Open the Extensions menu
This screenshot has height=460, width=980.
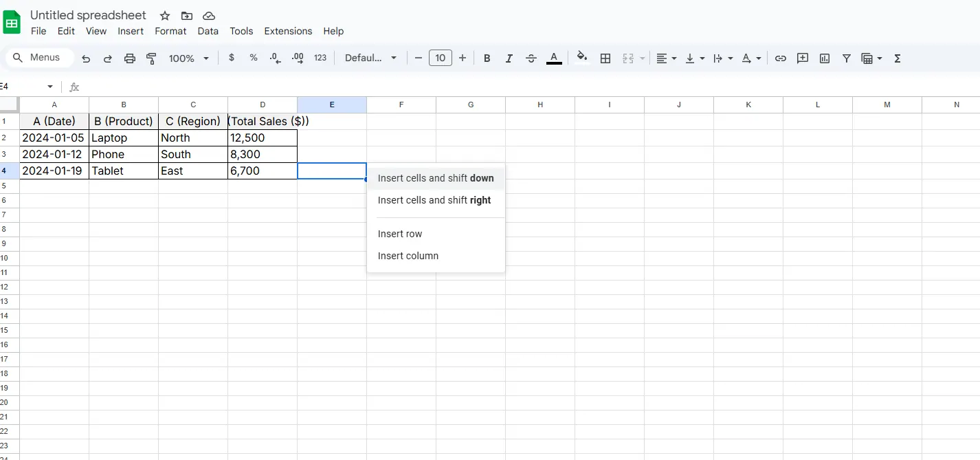pos(288,31)
